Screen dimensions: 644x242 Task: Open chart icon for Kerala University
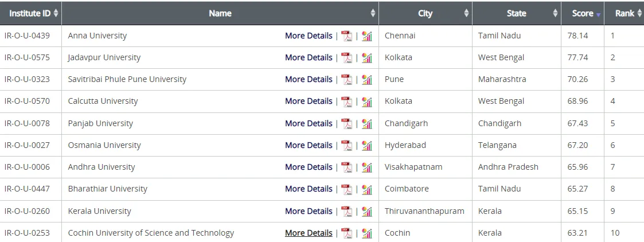[x=367, y=211]
